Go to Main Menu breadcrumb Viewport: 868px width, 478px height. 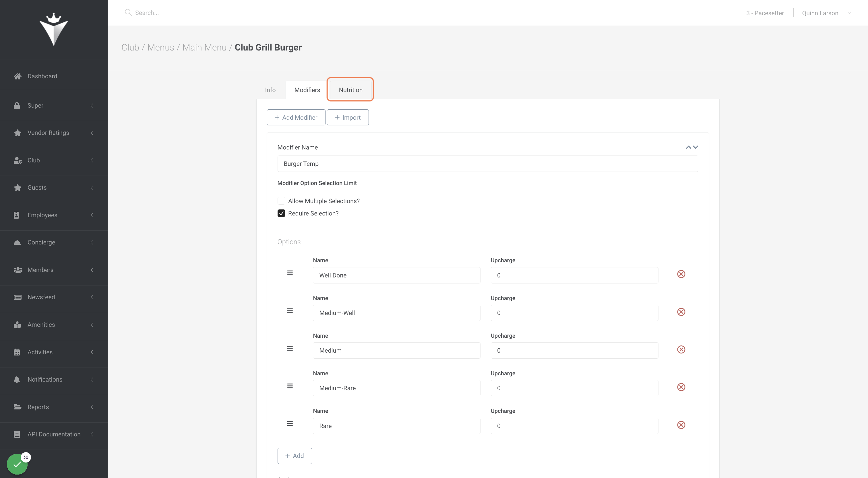pos(204,48)
